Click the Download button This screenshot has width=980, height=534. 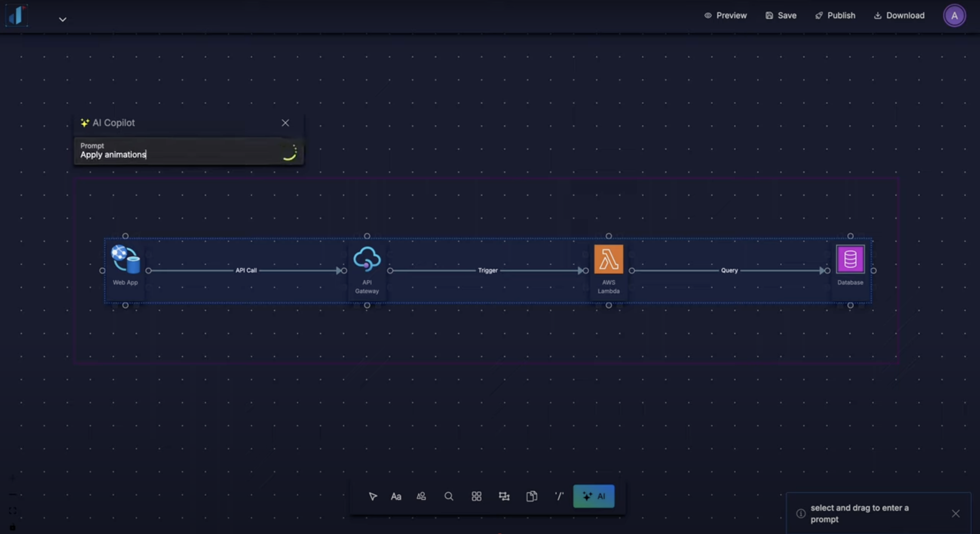tap(899, 16)
